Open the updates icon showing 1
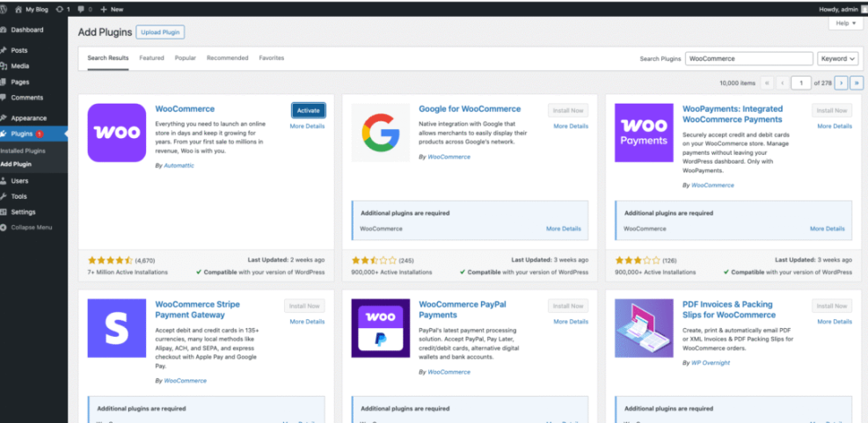 pyautogui.click(x=59, y=10)
